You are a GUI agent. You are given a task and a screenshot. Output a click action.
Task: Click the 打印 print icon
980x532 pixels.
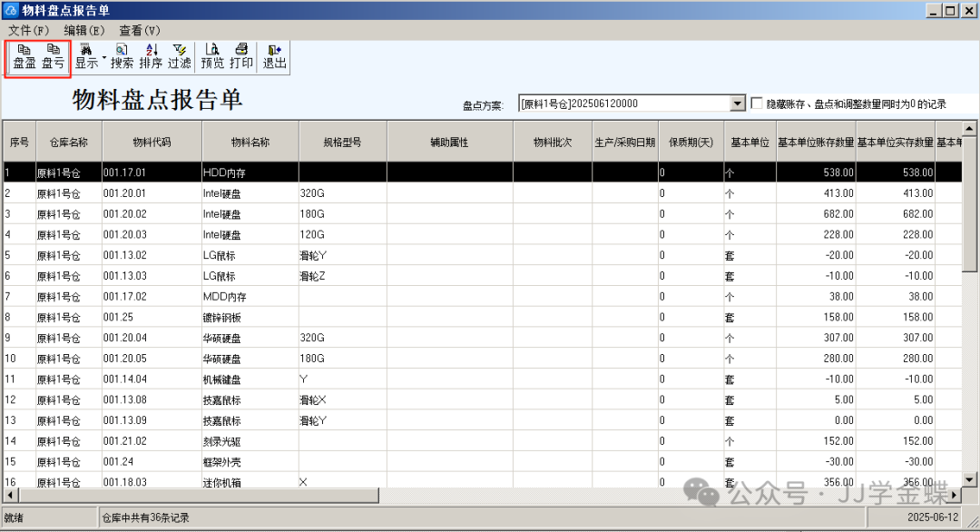tap(241, 56)
